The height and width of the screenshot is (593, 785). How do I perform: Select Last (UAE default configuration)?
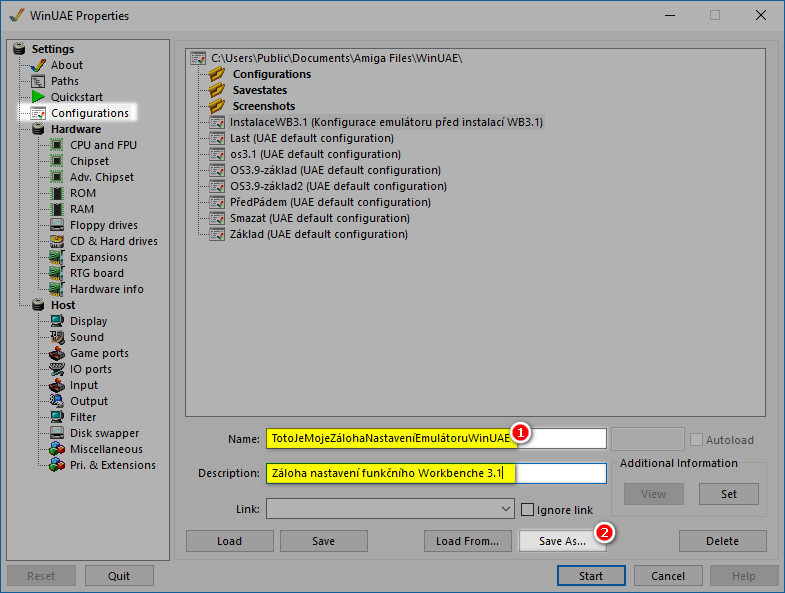coord(311,138)
